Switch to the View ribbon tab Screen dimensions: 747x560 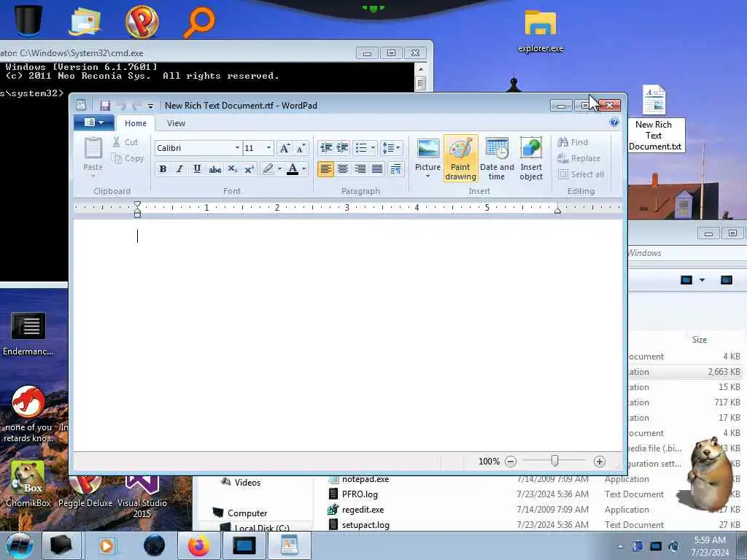176,123
